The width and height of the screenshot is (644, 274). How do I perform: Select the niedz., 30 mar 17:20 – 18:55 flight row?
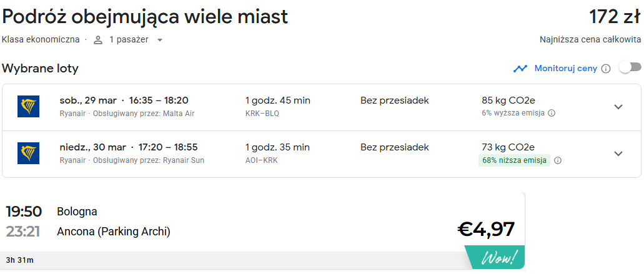(x=322, y=154)
